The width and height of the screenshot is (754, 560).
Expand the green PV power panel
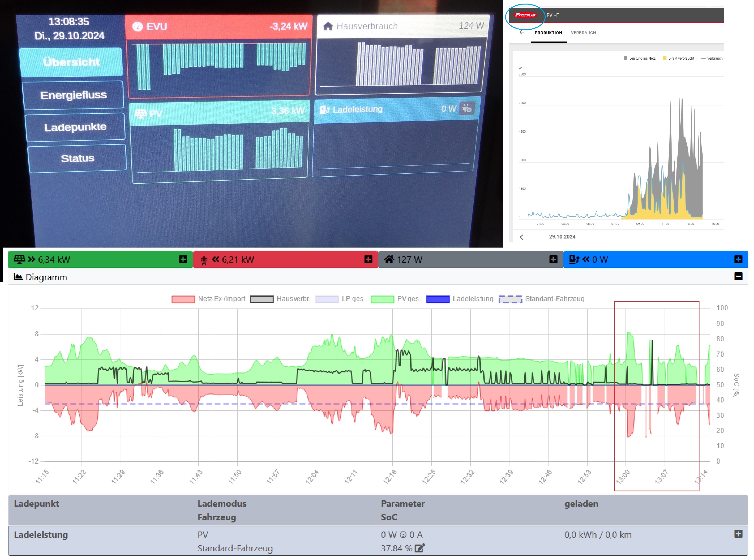(183, 259)
